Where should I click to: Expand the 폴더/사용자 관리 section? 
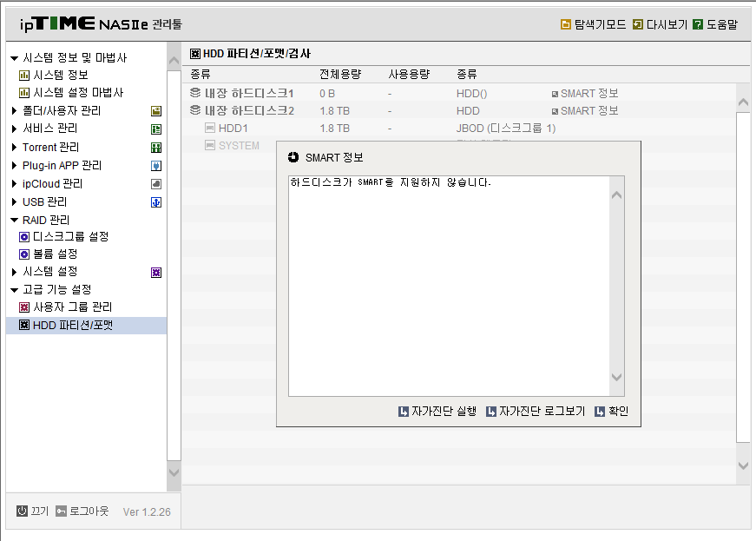(15, 110)
